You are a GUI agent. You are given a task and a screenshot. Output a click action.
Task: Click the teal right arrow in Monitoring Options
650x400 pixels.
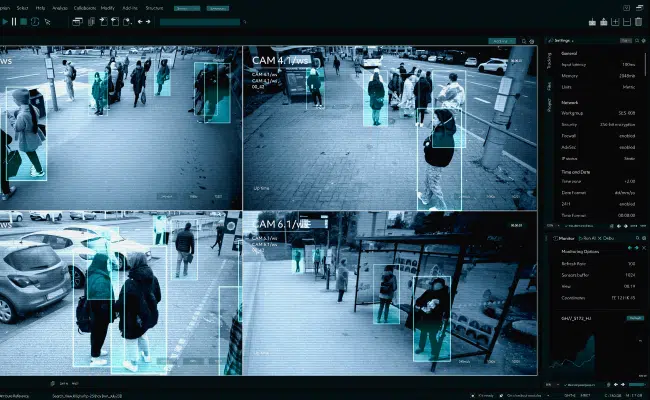tap(637, 248)
